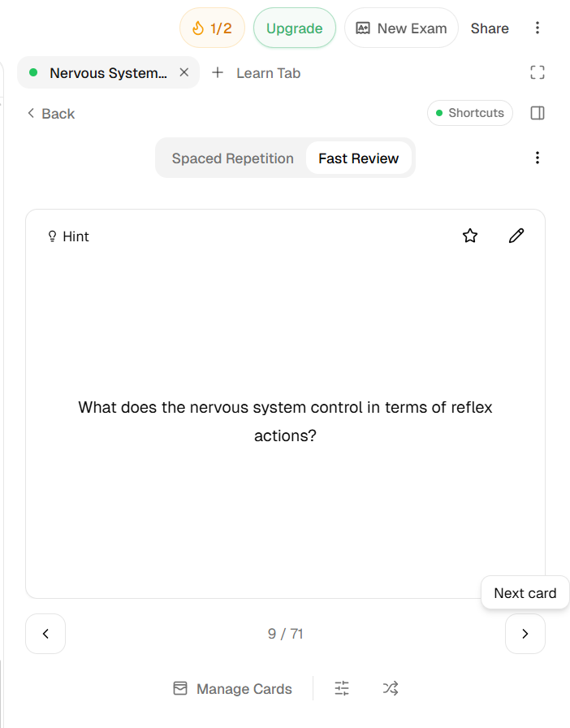Image resolution: width=570 pixels, height=728 pixels.
Task: Star the current flashcard as favorite
Action: (x=470, y=236)
